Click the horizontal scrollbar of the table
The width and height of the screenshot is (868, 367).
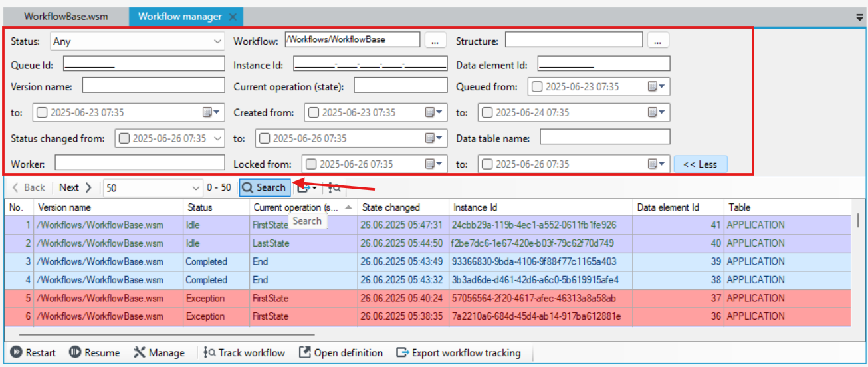(x=166, y=334)
